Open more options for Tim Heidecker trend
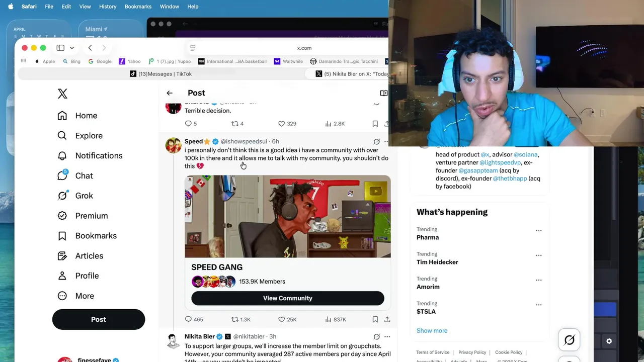The width and height of the screenshot is (644, 362). click(539, 255)
